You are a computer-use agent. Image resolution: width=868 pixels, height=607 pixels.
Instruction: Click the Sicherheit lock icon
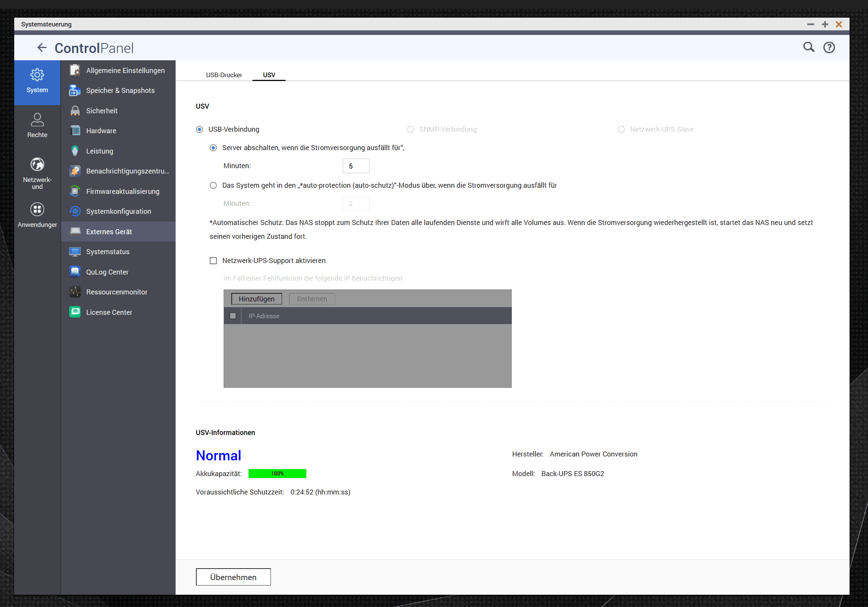(x=75, y=111)
